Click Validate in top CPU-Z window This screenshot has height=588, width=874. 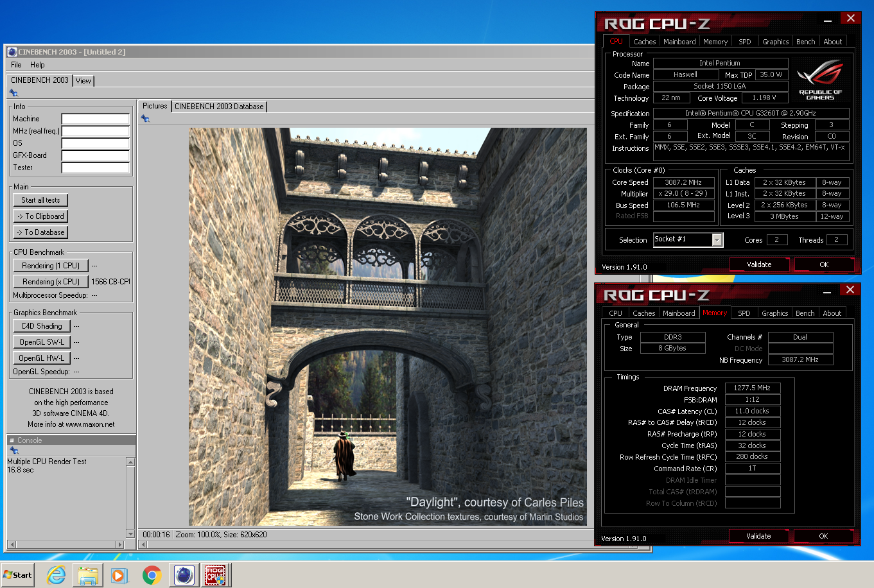click(x=759, y=264)
